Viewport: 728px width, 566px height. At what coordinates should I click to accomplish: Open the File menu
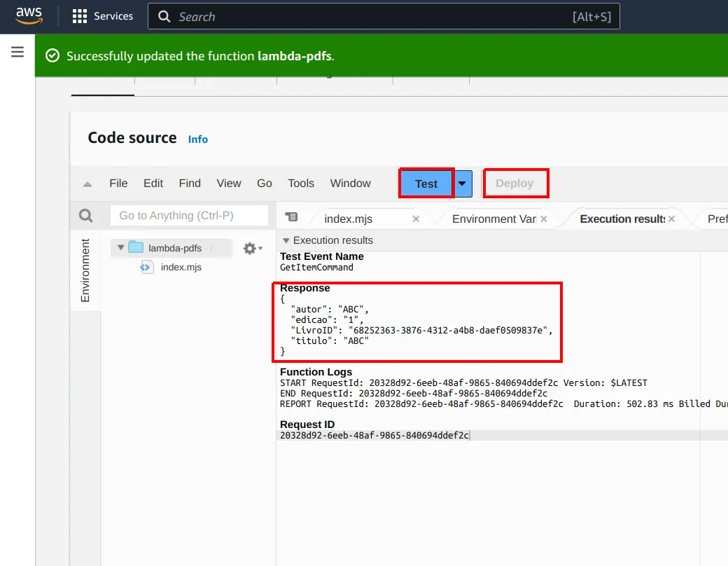[118, 183]
